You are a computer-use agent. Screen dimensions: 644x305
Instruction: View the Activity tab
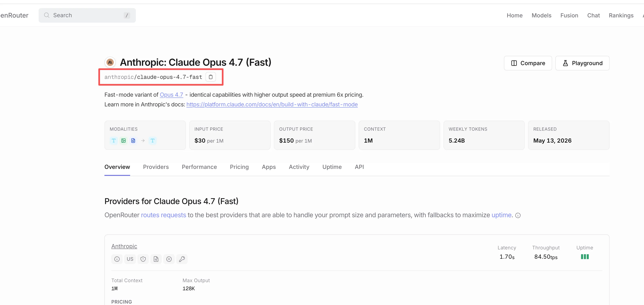tap(299, 167)
